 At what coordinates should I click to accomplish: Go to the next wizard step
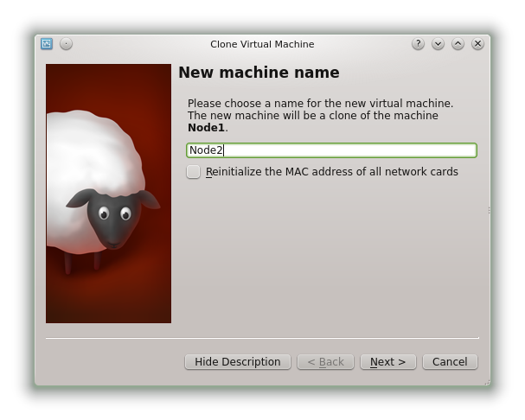pos(388,362)
